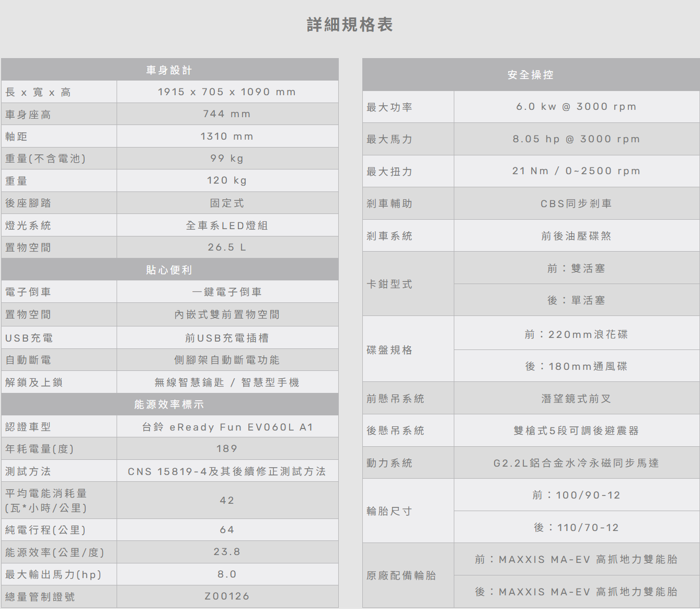The image size is (700, 610).
Task: Select the 台鈴 eReady Fun EV060L A1 cell
Action: point(227,427)
